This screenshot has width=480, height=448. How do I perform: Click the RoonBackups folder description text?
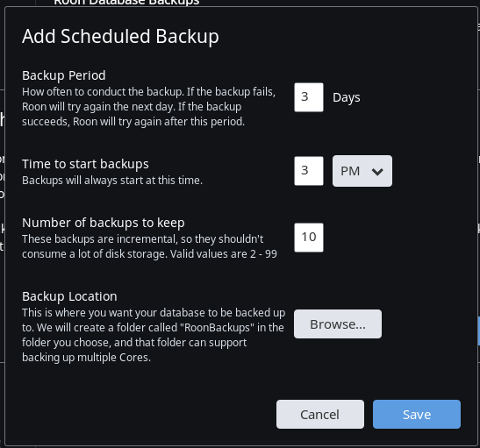154,335
